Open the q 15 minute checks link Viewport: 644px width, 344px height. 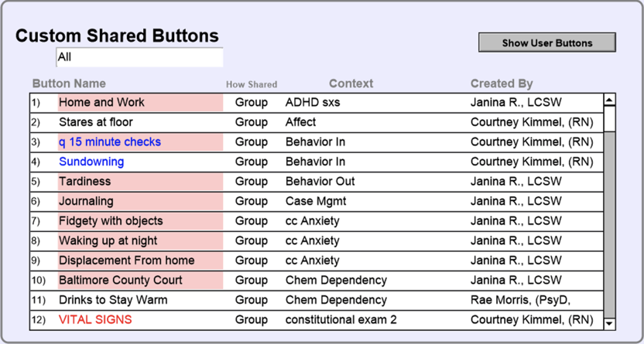(110, 142)
